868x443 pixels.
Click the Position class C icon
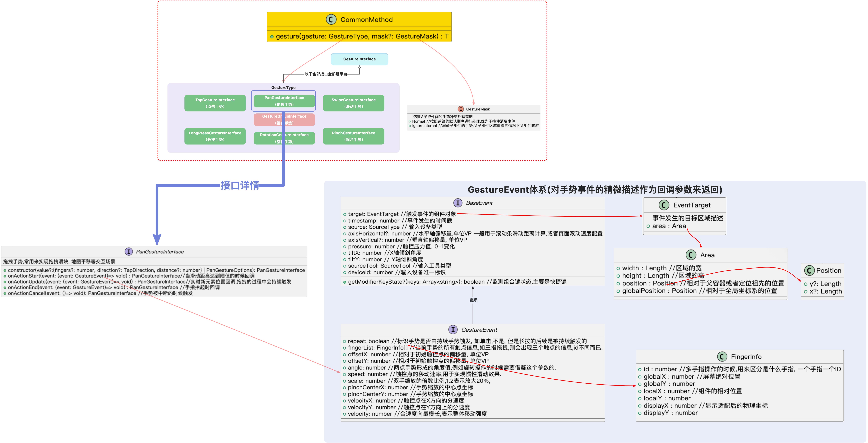pyautogui.click(x=809, y=271)
